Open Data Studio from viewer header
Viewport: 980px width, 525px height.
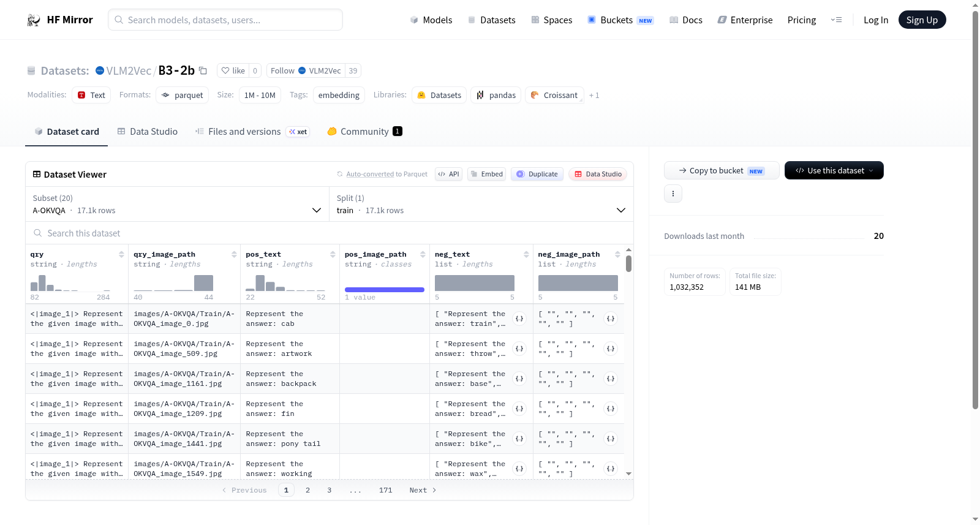(x=598, y=174)
